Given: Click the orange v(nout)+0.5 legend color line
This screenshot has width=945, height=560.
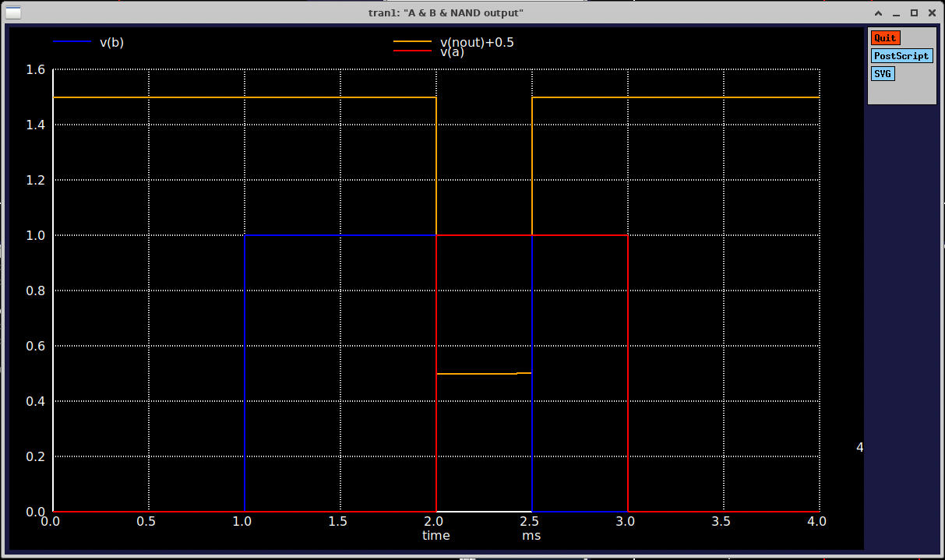Looking at the screenshot, I should 414,43.
